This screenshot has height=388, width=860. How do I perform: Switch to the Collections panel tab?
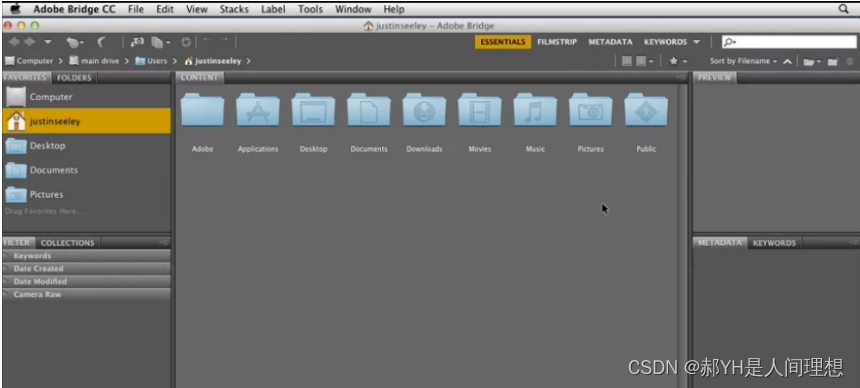[67, 243]
